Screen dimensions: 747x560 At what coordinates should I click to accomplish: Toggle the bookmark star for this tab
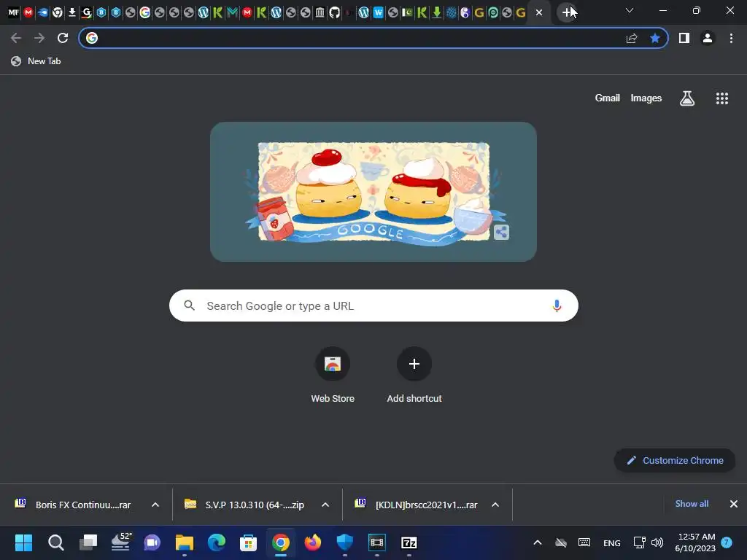(655, 38)
